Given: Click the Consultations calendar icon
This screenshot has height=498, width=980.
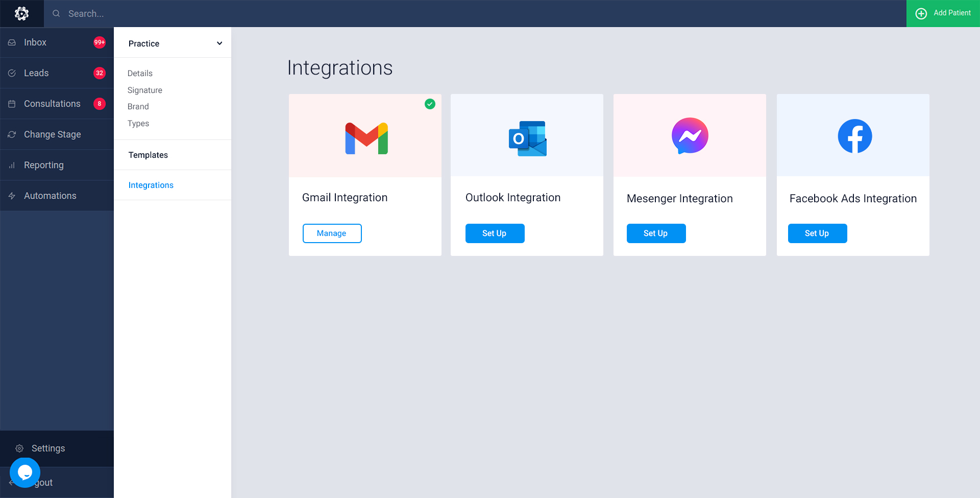Looking at the screenshot, I should pos(12,104).
